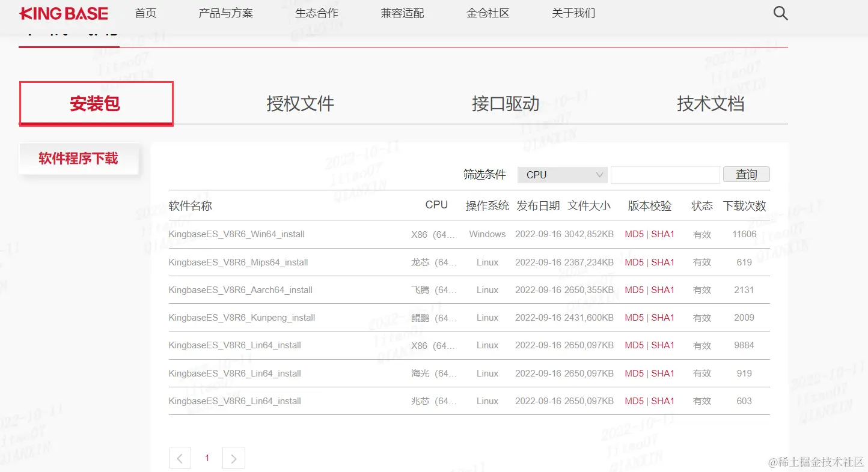Download Lin64 install for X86 CPU
The height and width of the screenshot is (472, 868).
[235, 345]
